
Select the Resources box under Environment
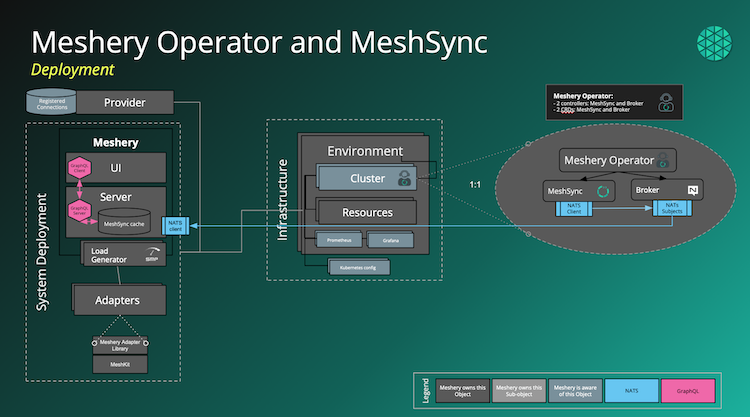(x=367, y=212)
